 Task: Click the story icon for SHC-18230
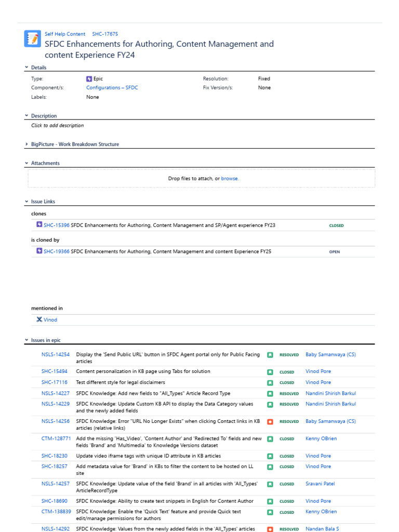270,456
